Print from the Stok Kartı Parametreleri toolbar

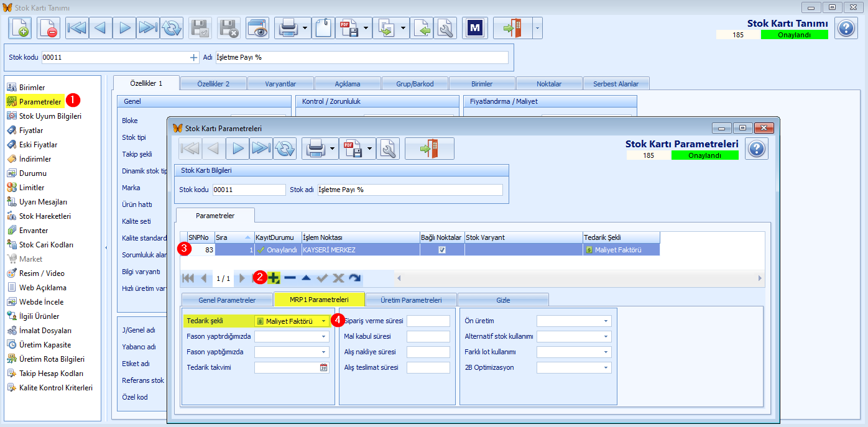coord(315,149)
